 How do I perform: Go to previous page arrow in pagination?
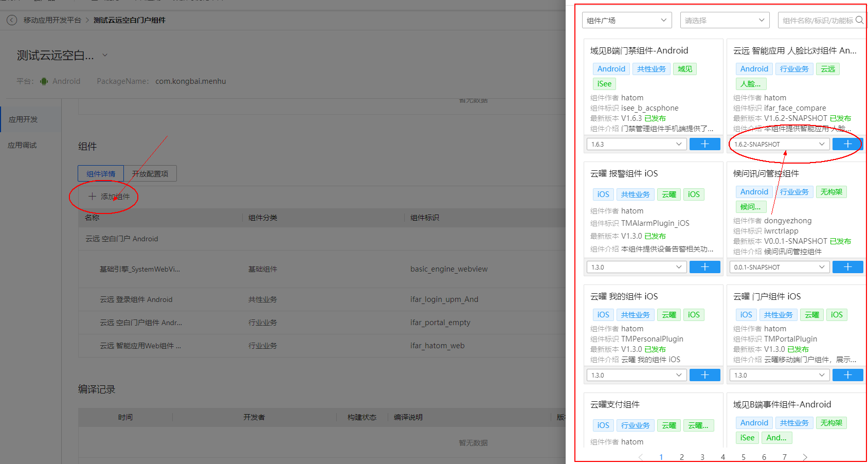[641, 457]
